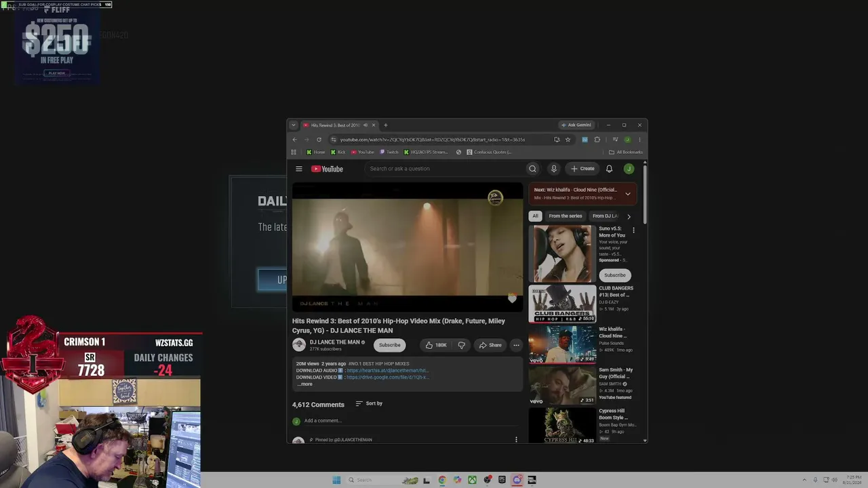868x488 pixels.
Task: Open the drive.google.com download video link
Action: 387,377
